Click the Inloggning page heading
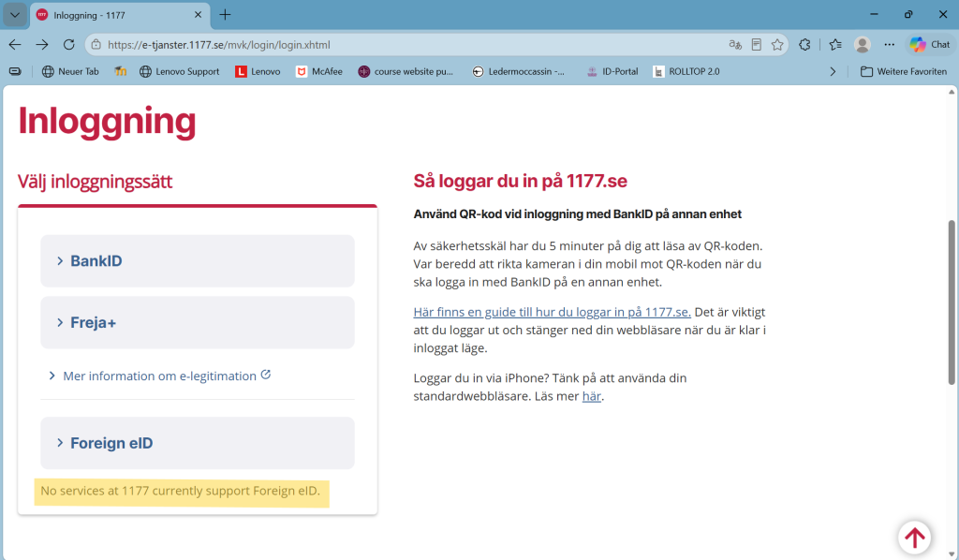The height and width of the screenshot is (560, 959). (x=107, y=121)
